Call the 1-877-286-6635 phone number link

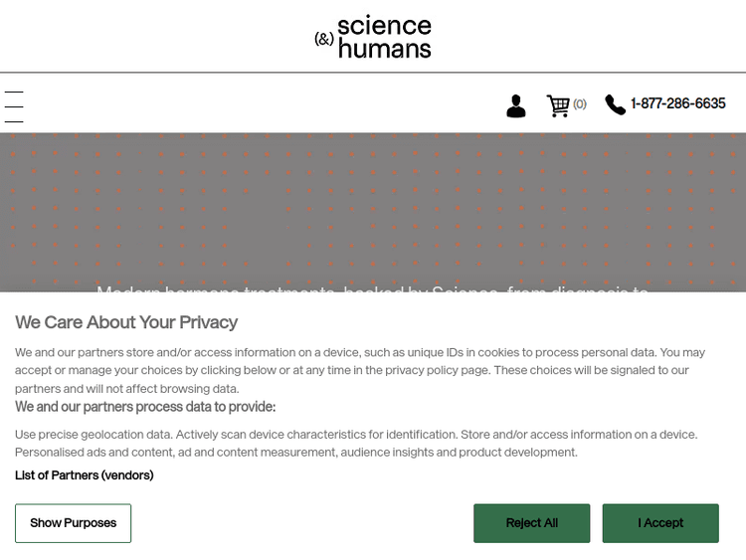coord(678,103)
